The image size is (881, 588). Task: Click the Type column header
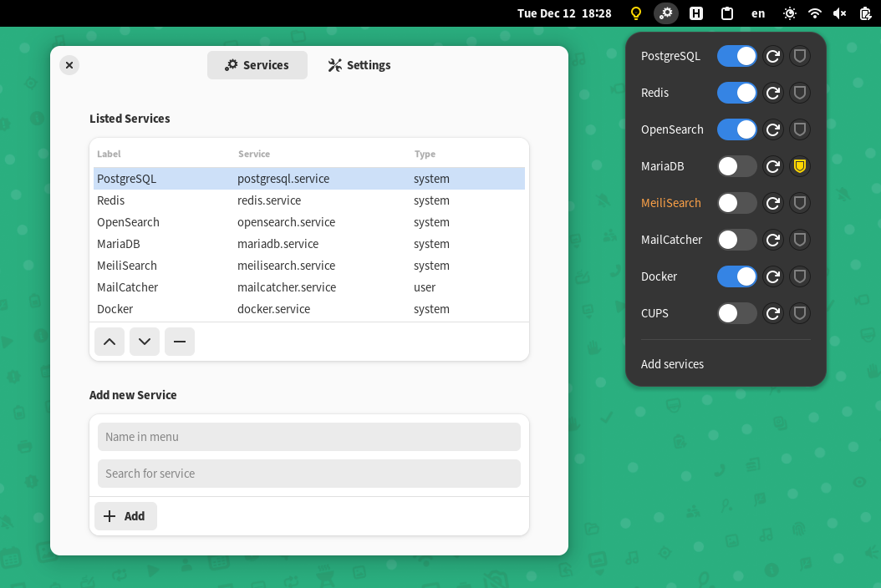(425, 154)
